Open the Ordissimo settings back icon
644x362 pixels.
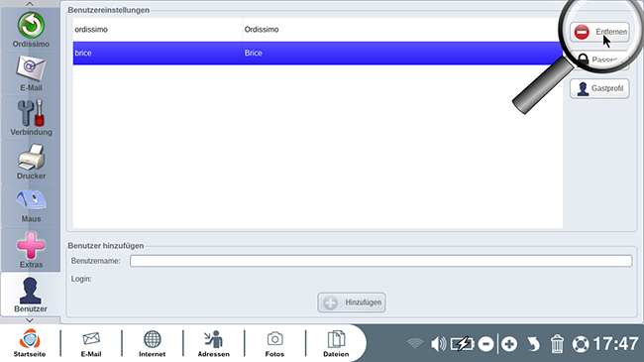coord(31,30)
